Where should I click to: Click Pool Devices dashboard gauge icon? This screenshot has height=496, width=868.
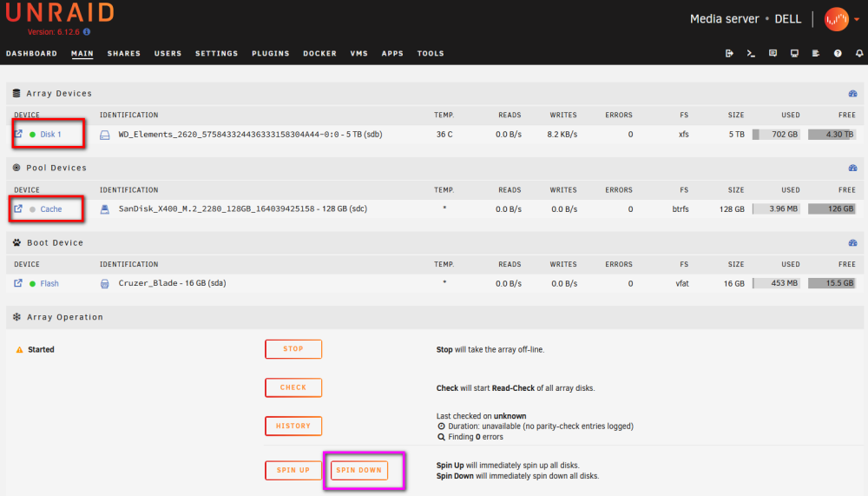coord(852,168)
